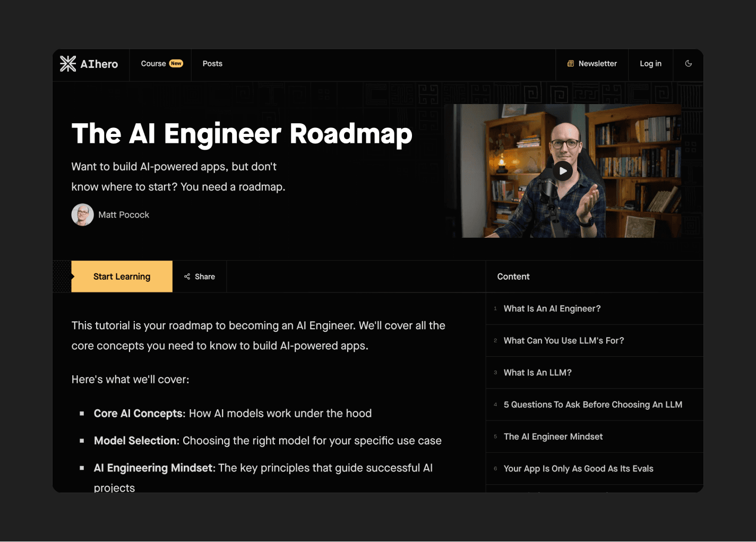This screenshot has height=542, width=756.
Task: Click the New badge beside Course
Action: click(x=176, y=63)
